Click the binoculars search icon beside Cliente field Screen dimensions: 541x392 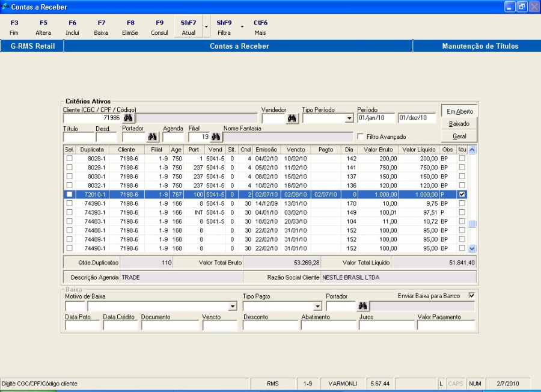[128, 118]
